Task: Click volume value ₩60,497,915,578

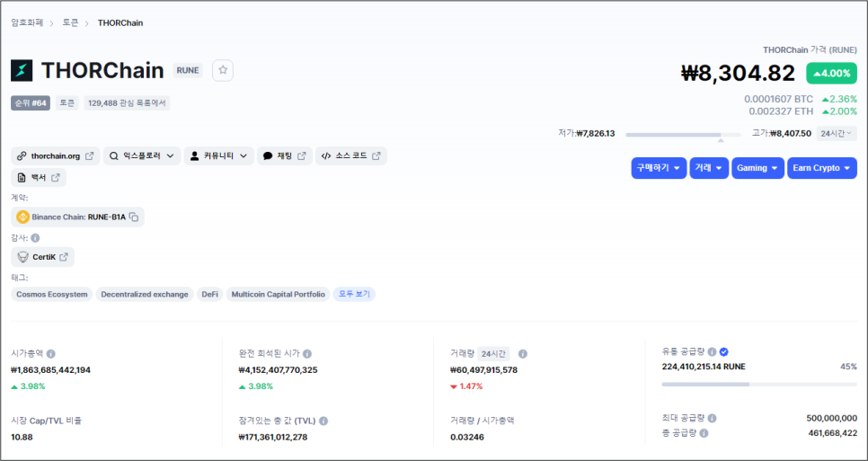Action: [484, 370]
